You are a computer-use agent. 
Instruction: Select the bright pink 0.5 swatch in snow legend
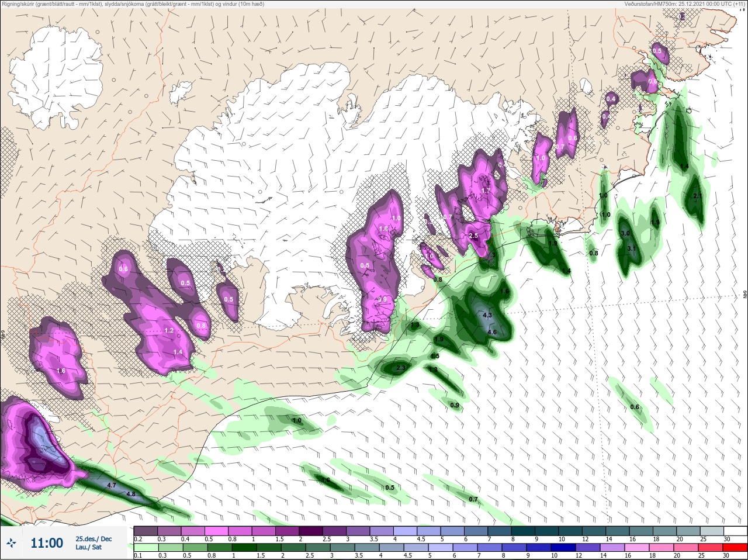pos(217,531)
